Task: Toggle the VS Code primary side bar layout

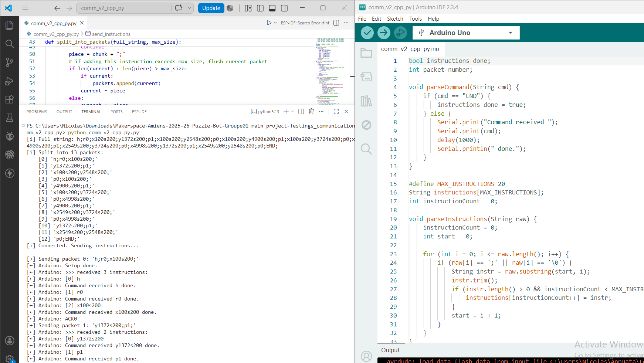Action: pos(260,8)
